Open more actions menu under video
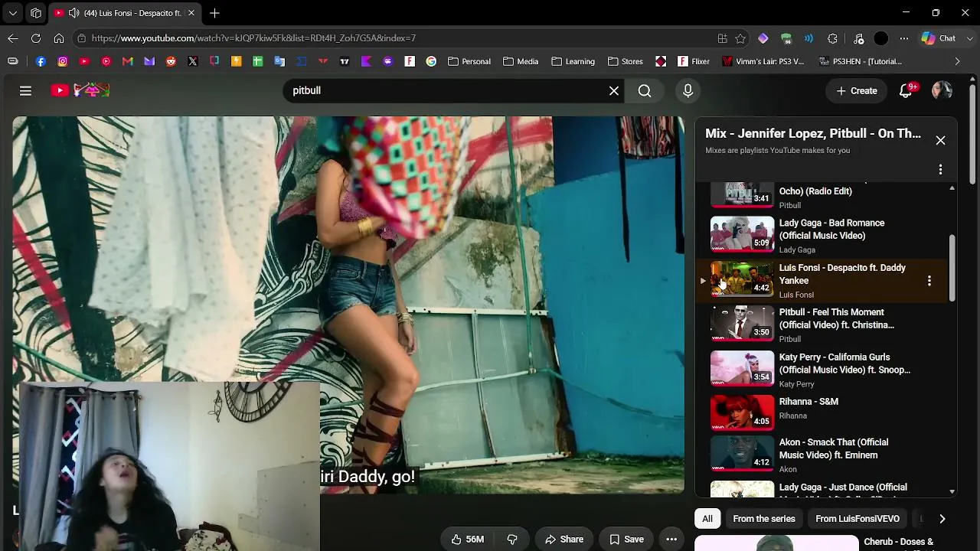 [x=671, y=540]
